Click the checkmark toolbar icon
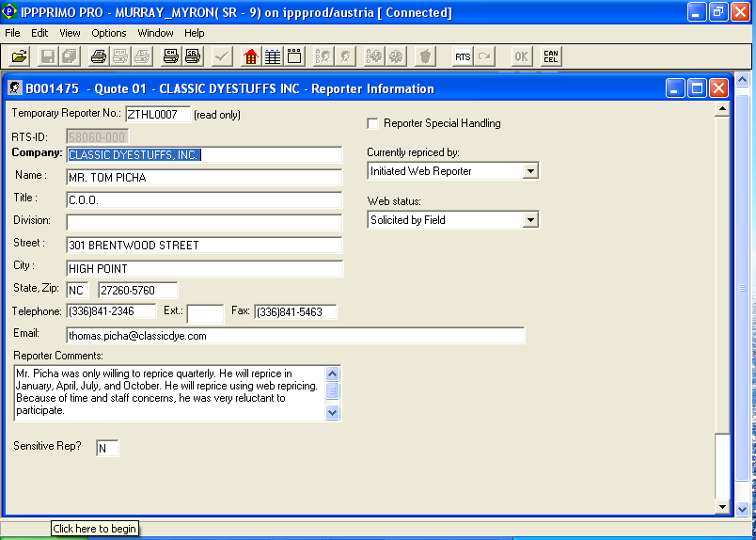756x540 pixels. tap(222, 56)
